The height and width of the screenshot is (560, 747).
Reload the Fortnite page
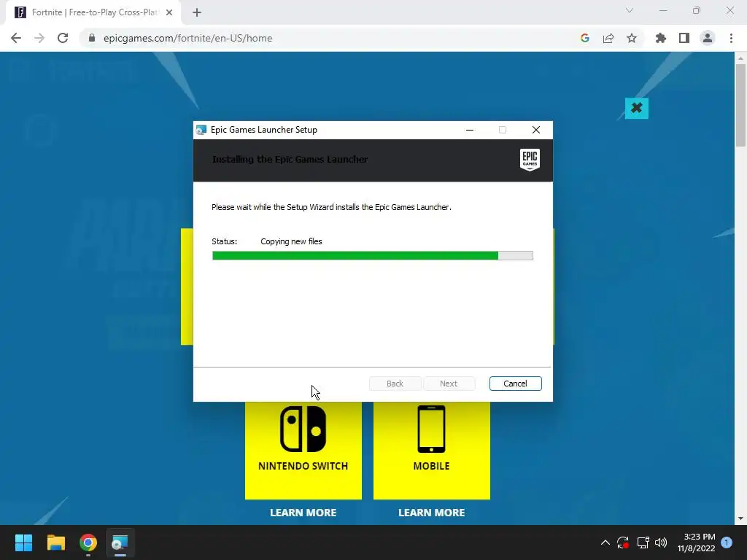[x=63, y=38]
